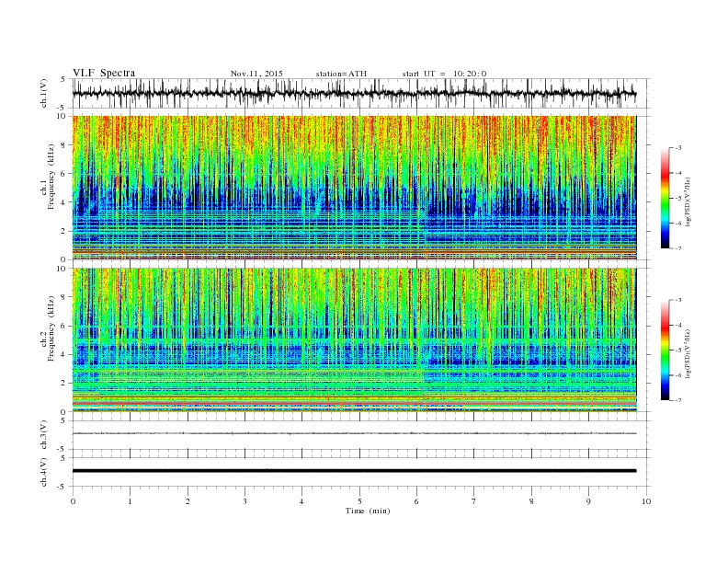The image size is (728, 563).
Task: Click time axis tick label "8"
Action: point(531,501)
